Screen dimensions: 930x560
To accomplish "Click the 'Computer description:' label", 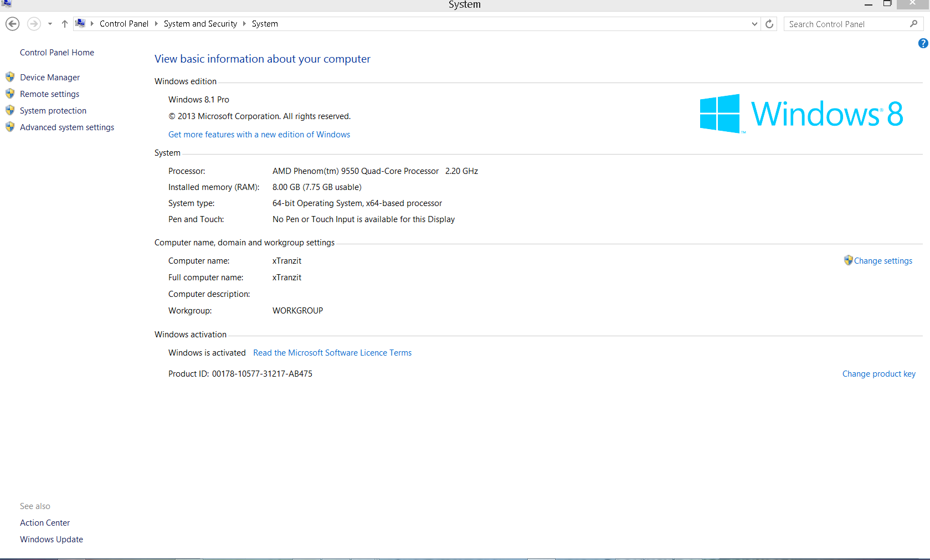I will 209,294.
